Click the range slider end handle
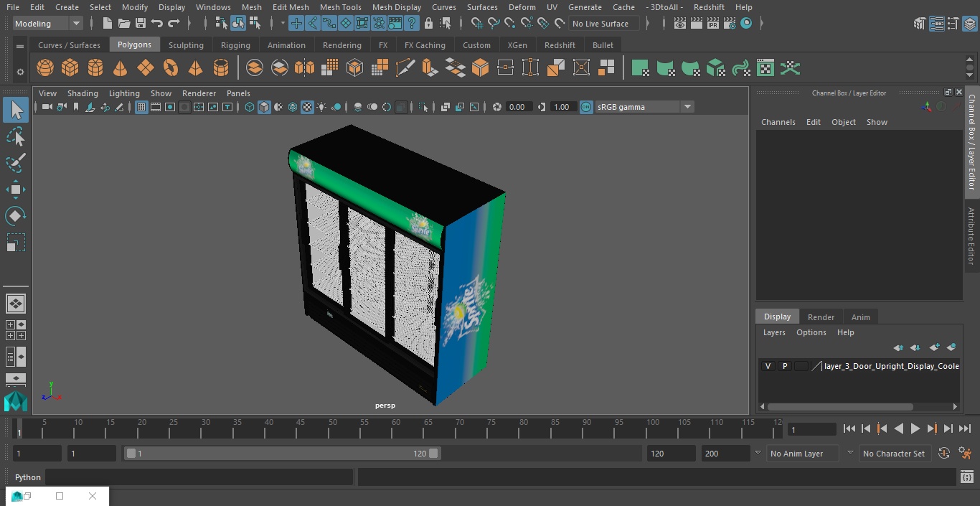 pos(434,454)
